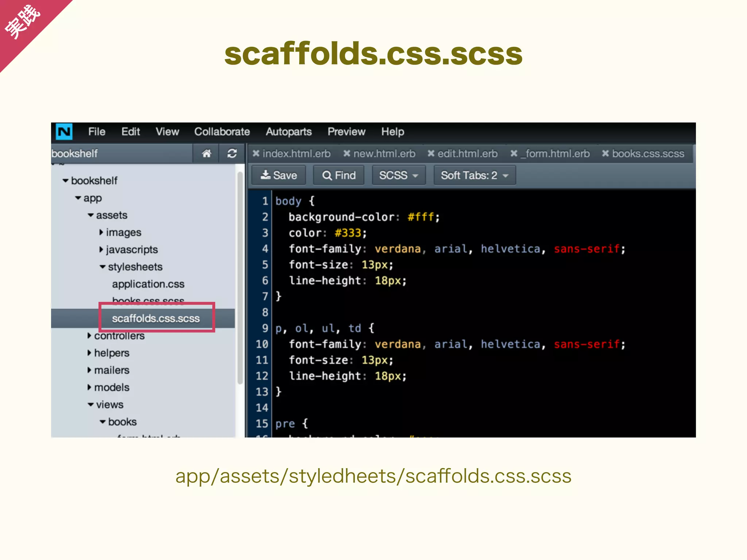Switch to the edit.html.erb tab
Image resolution: width=747 pixels, height=560 pixels.
(x=468, y=153)
